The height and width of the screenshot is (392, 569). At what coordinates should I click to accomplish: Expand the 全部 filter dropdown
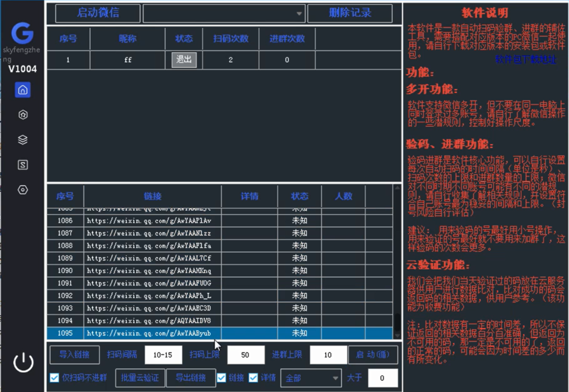coord(311,378)
